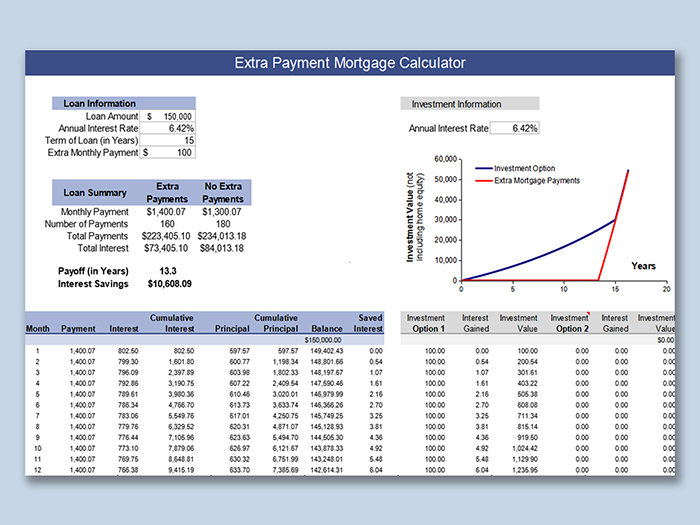Screen dimensions: 700x525
Task: Select the Total Interest $84,013.18 cell
Action: point(224,248)
